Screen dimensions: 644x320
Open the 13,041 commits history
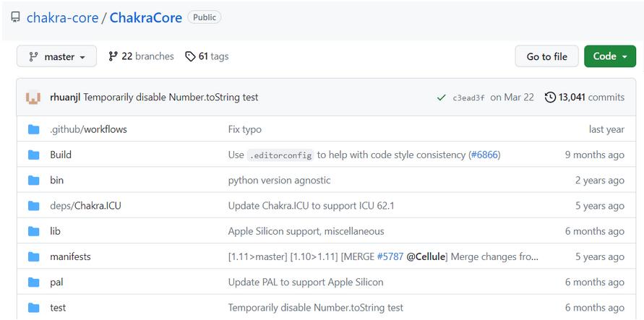click(584, 98)
